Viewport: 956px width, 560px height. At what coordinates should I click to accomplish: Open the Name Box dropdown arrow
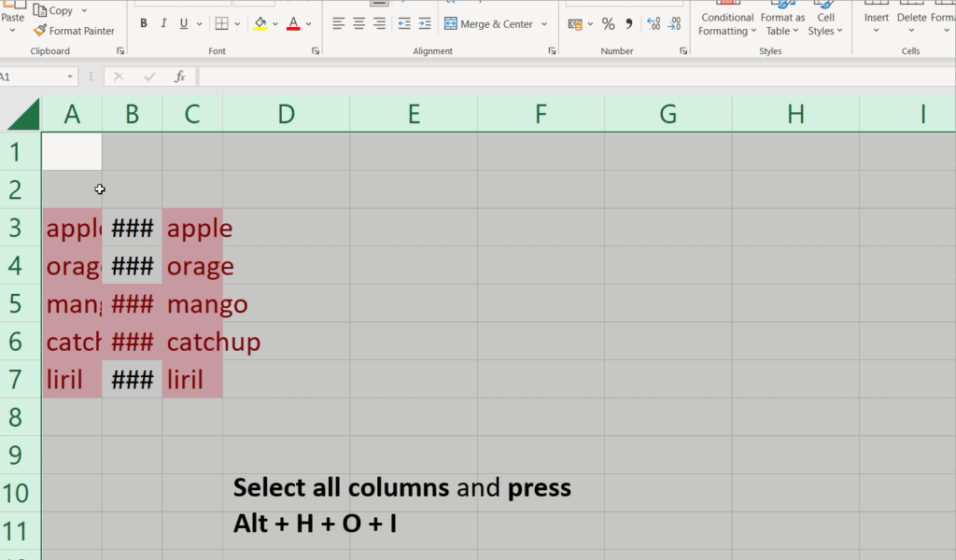[x=70, y=77]
